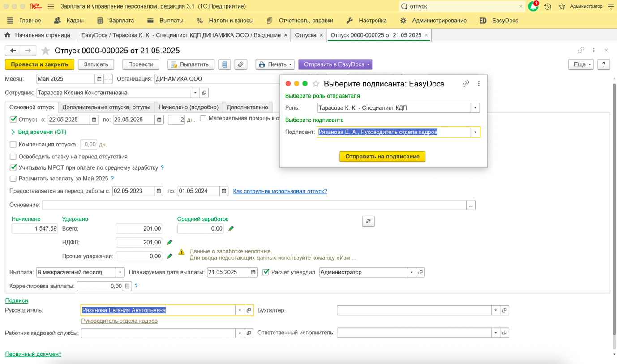The width and height of the screenshot is (617, 364).
Task: Click green pencil next to Средний заработок
Action: (x=231, y=229)
